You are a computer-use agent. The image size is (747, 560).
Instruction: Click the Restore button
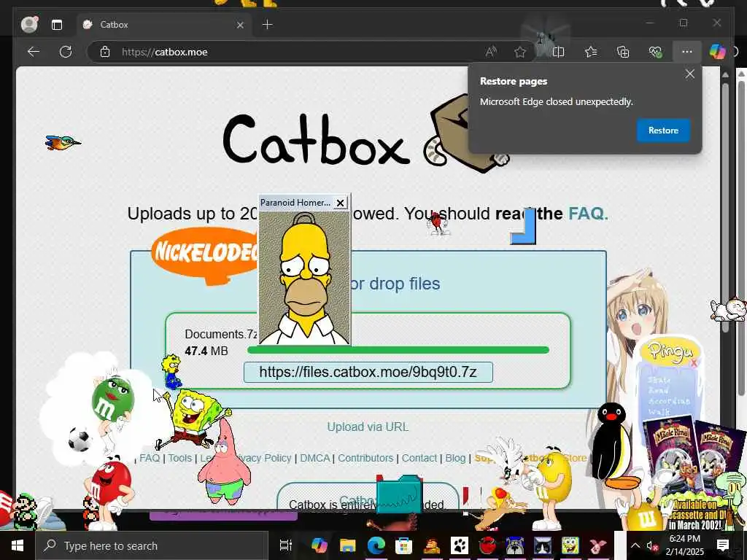[x=663, y=130]
